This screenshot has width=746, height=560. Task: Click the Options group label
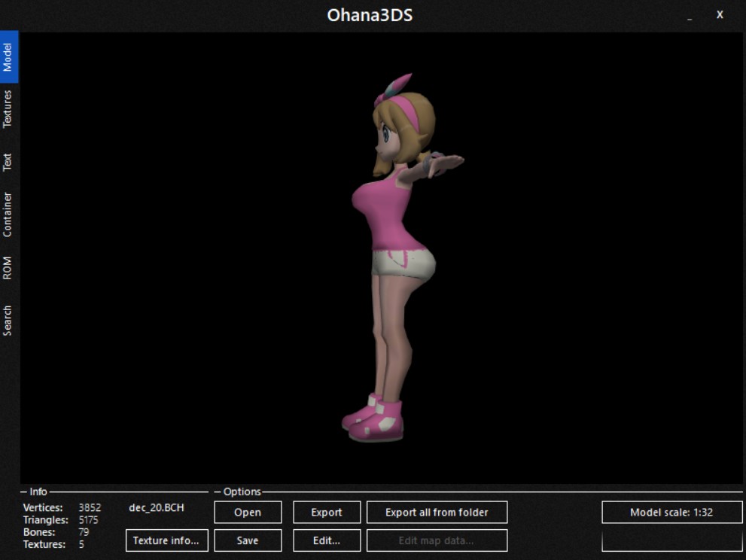242,492
